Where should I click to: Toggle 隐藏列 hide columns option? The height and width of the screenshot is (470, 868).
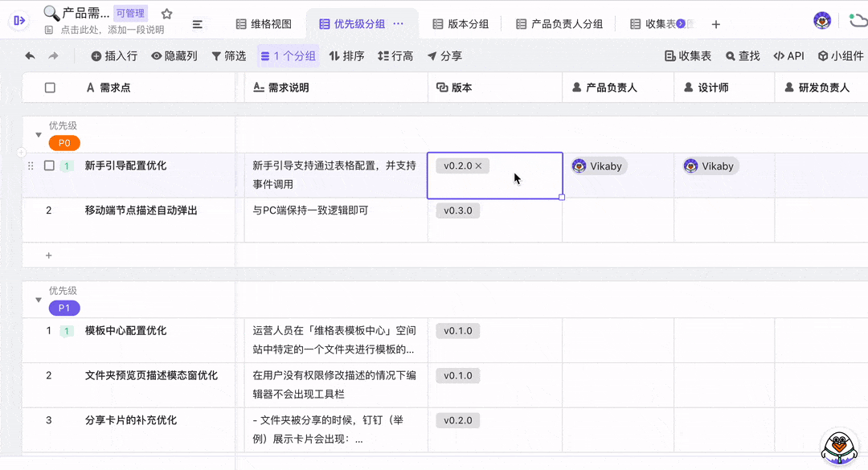[x=174, y=56]
